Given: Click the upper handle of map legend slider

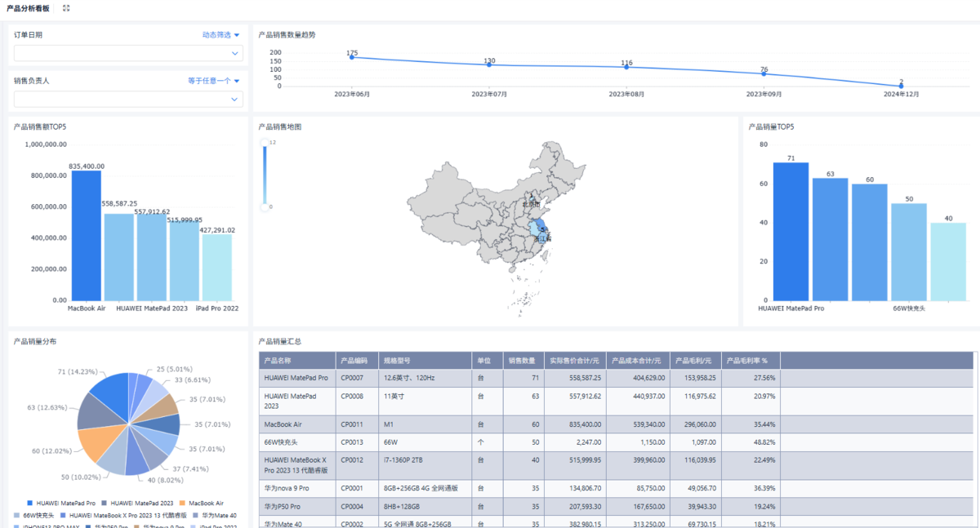Looking at the screenshot, I should pyautogui.click(x=265, y=143).
